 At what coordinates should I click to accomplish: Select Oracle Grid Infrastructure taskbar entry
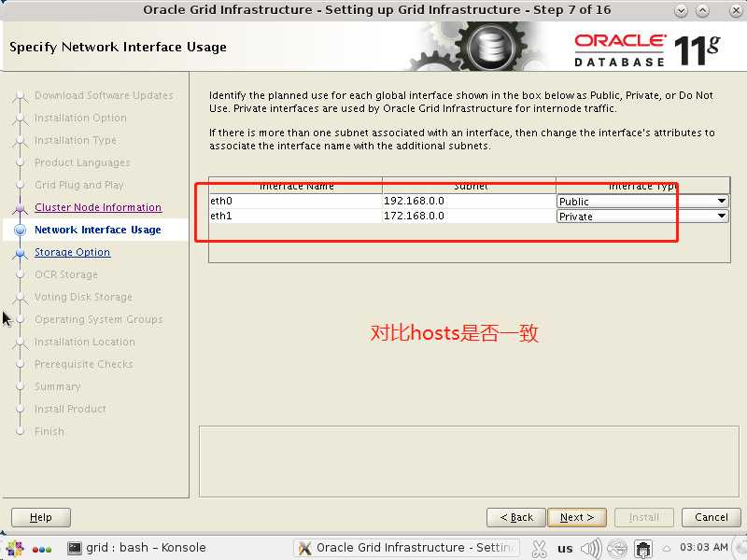tap(406, 548)
